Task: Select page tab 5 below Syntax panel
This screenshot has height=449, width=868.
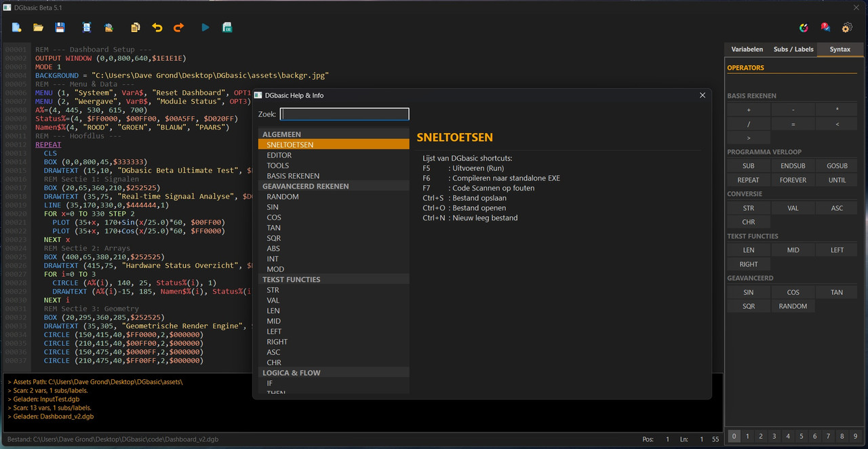Action: (x=802, y=437)
